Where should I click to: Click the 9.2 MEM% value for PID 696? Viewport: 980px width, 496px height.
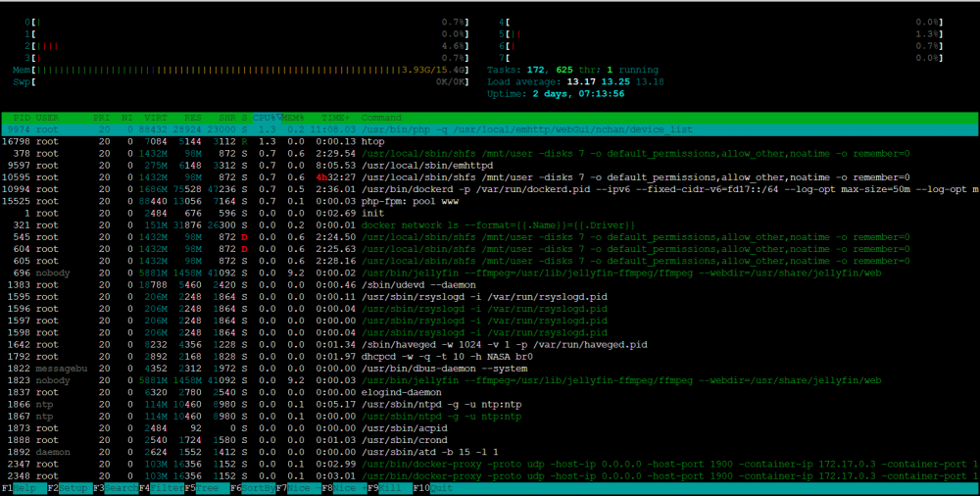(x=296, y=273)
